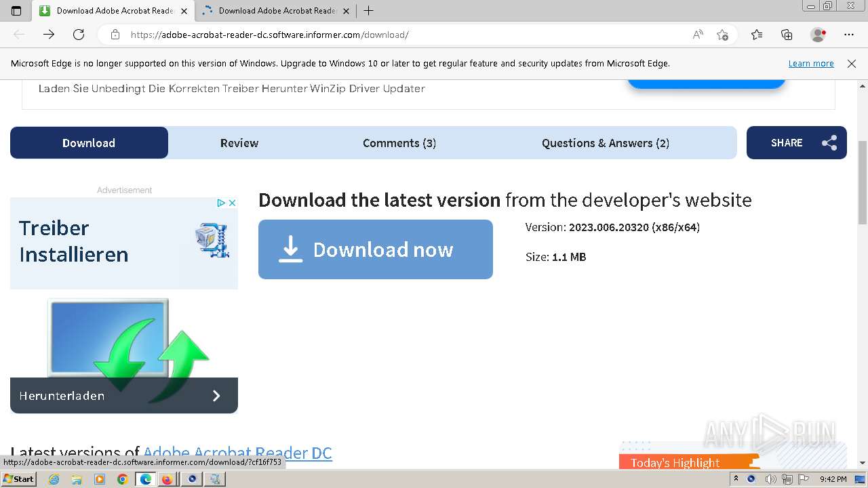Click the download arrow icon in the button

(x=290, y=249)
